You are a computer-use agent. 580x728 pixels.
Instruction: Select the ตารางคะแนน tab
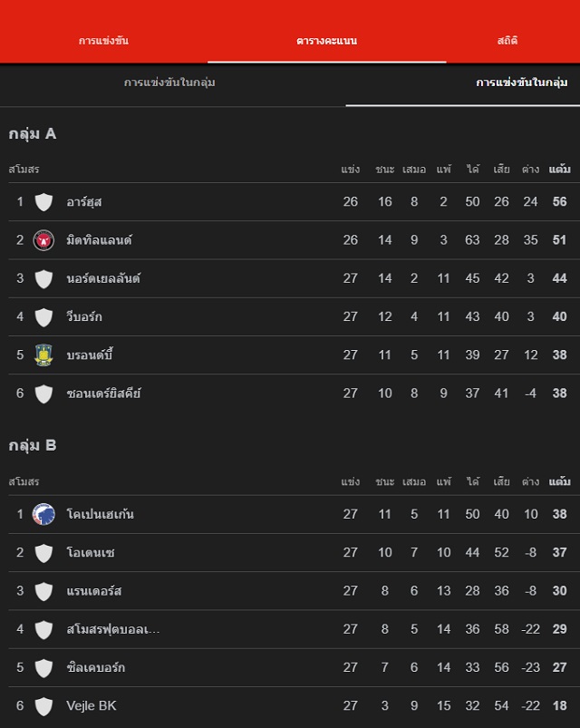pyautogui.click(x=326, y=41)
